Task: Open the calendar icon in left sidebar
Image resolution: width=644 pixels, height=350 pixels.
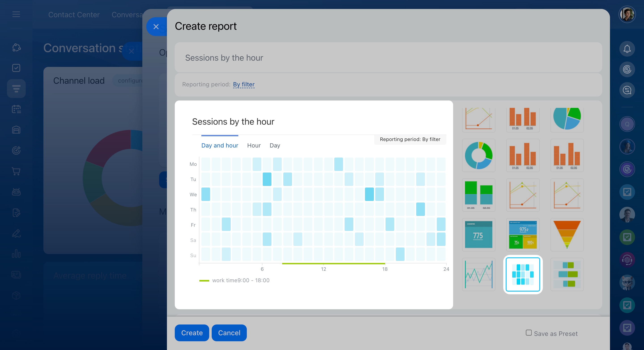Action: 16,109
